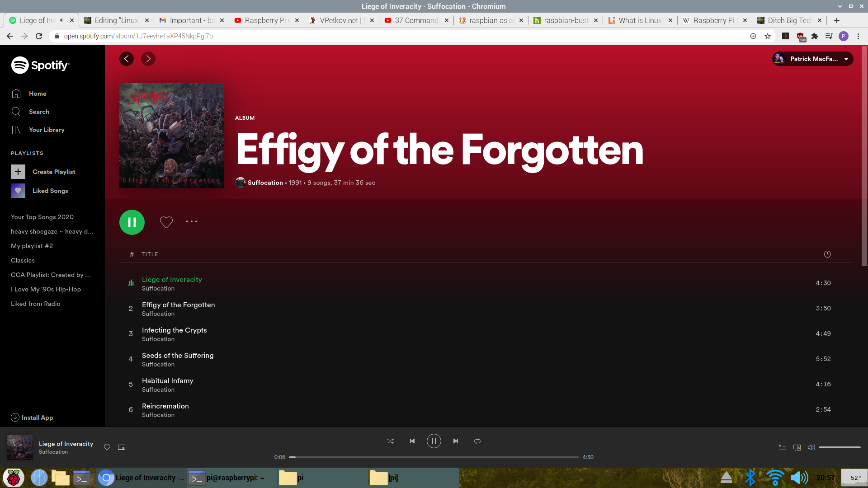Switch to the 37 Commands browser tab

[416, 20]
